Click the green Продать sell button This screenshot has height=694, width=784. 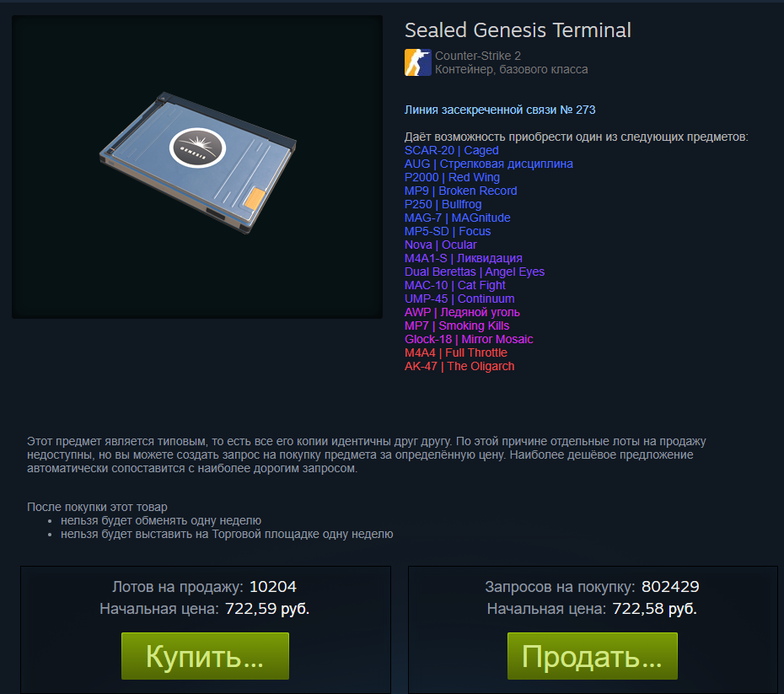pyautogui.click(x=592, y=656)
